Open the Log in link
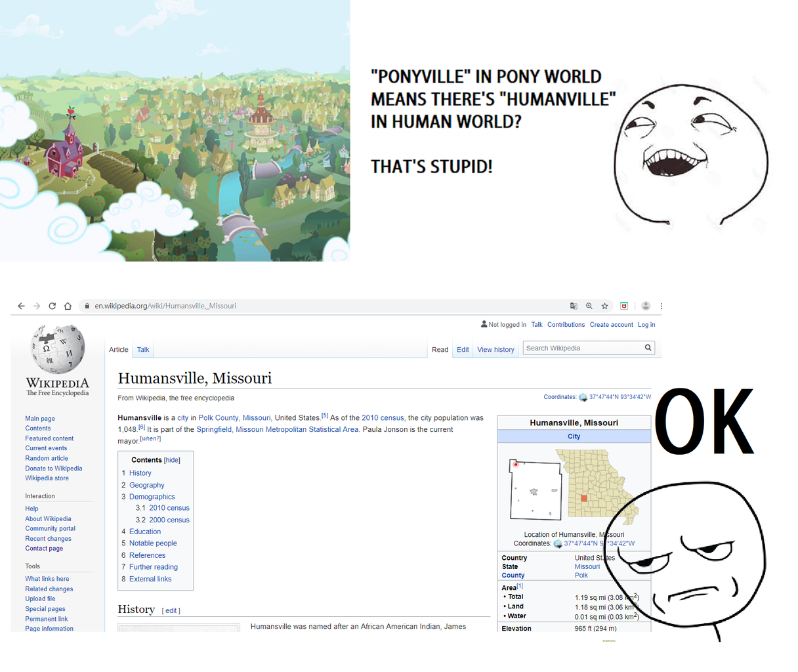The width and height of the screenshot is (798, 672). pyautogui.click(x=646, y=324)
